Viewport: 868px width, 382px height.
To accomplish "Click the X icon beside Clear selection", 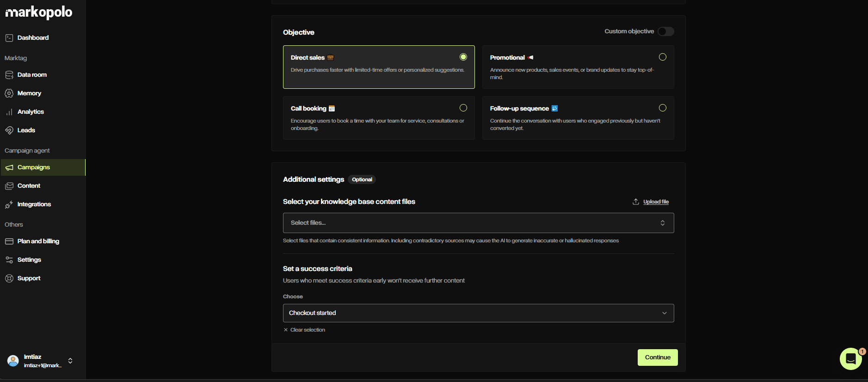I will click(286, 330).
